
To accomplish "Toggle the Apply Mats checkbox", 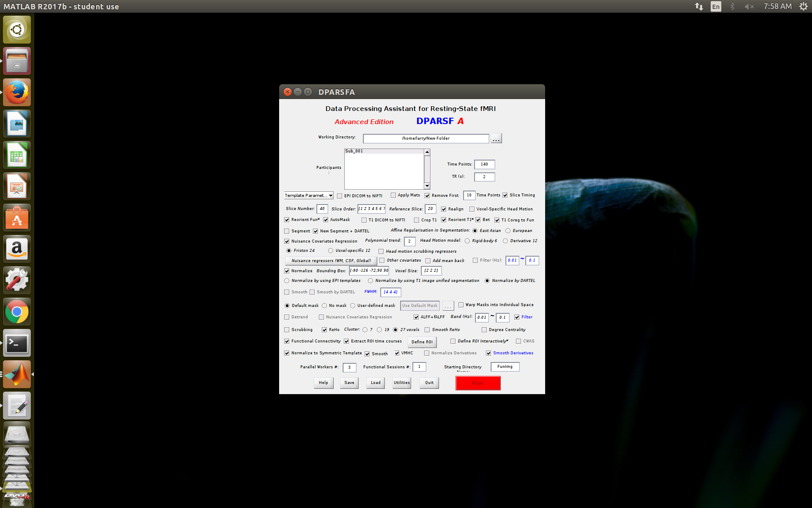I will tap(393, 195).
